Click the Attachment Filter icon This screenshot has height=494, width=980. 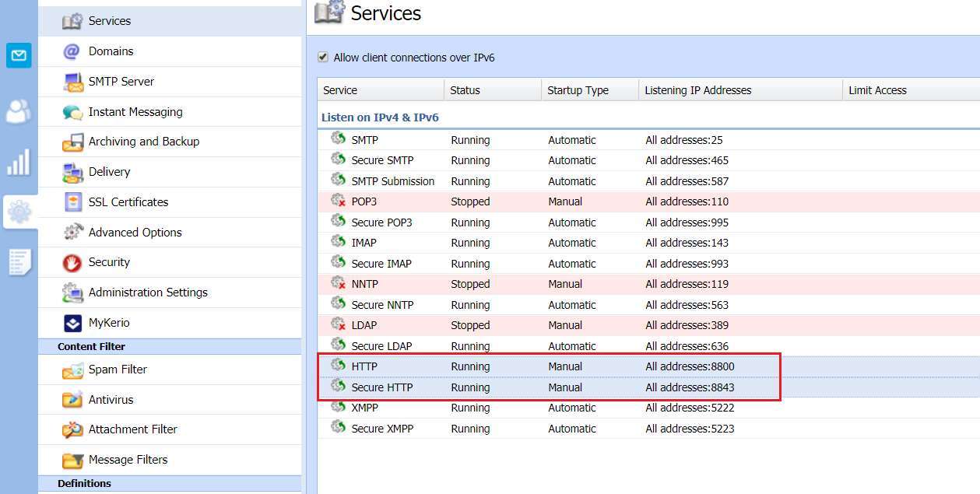coord(72,429)
